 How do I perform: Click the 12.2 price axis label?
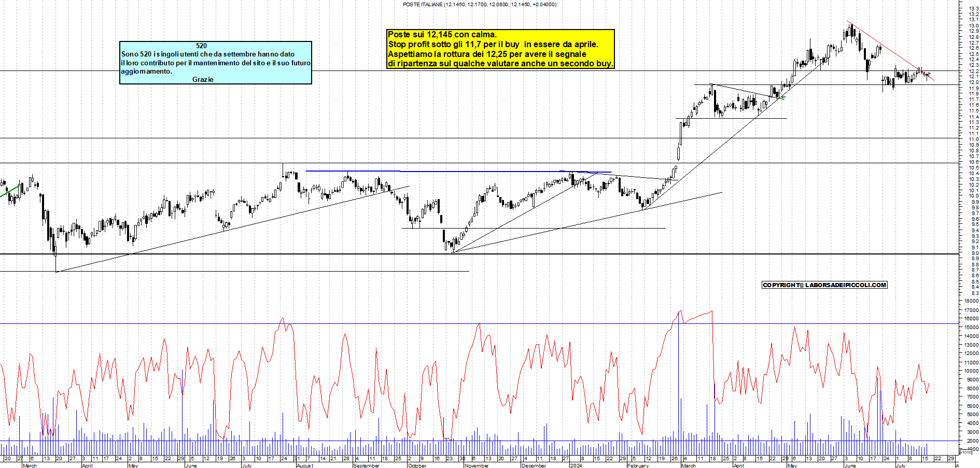click(x=974, y=71)
